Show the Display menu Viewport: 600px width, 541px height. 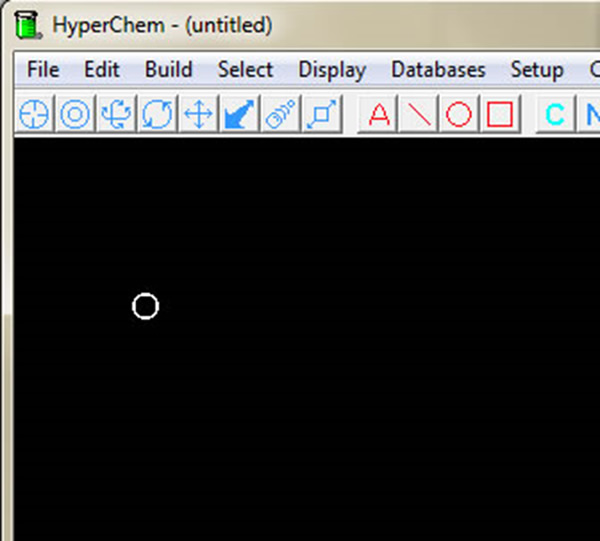[332, 70]
